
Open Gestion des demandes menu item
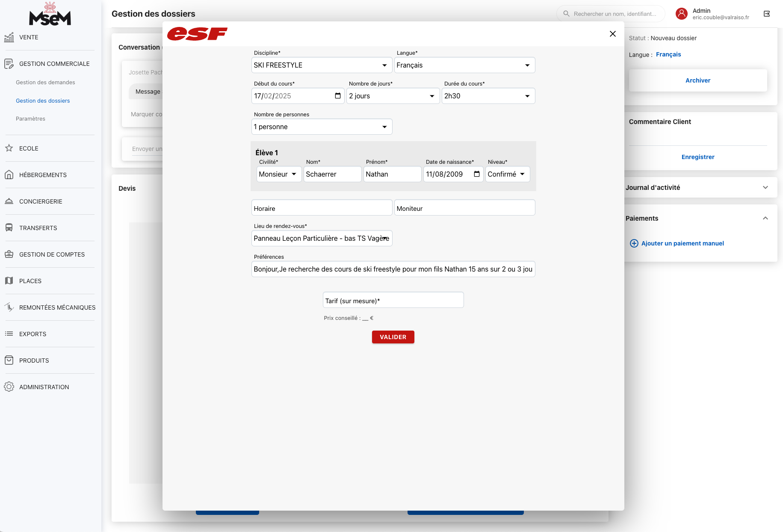tap(45, 83)
